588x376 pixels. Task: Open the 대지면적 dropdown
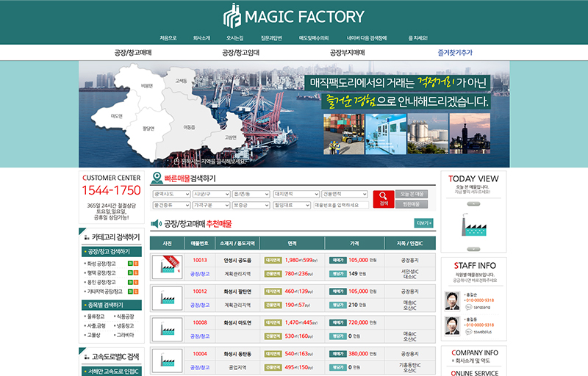[296, 194]
